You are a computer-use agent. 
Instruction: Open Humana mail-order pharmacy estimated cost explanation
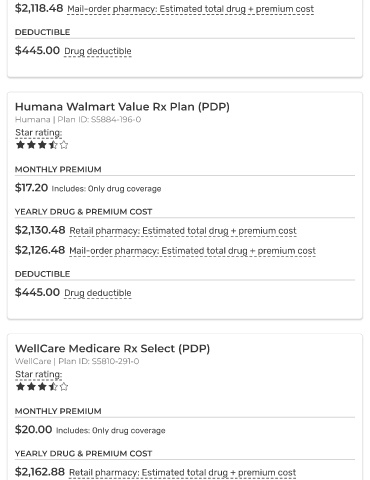tap(192, 251)
